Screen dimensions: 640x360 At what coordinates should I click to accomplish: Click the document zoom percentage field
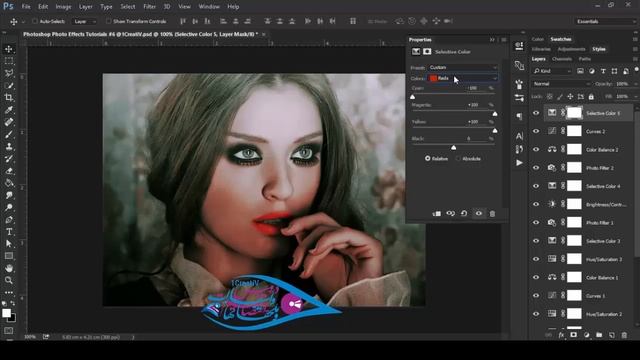30,337
